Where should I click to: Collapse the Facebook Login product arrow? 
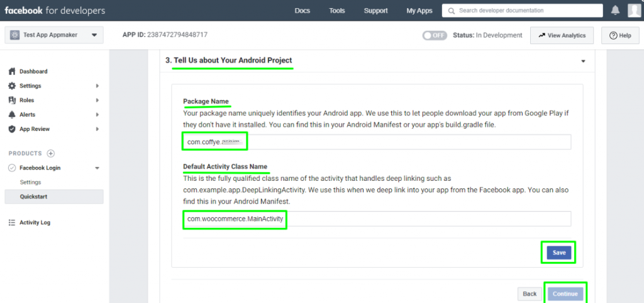[x=97, y=168]
